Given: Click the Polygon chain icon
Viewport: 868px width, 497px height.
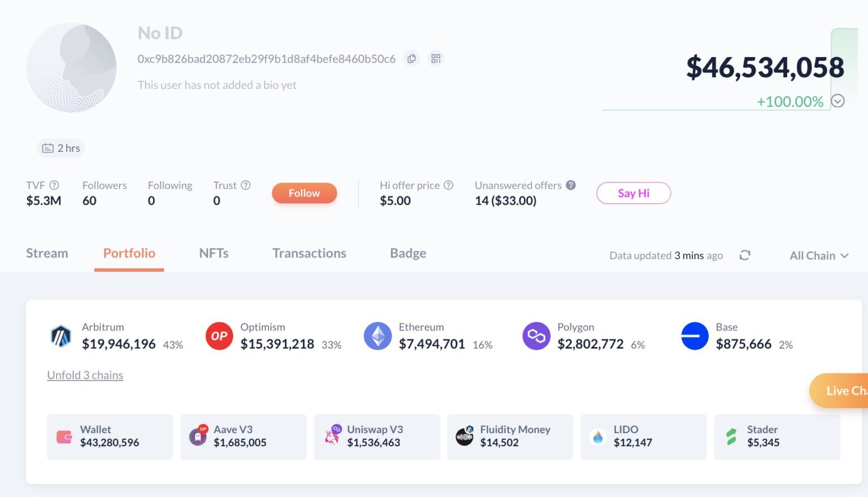Looking at the screenshot, I should 536,335.
